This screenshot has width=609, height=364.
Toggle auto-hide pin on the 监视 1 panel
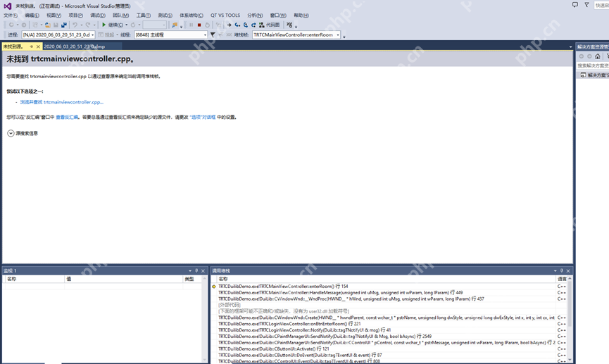click(x=196, y=271)
